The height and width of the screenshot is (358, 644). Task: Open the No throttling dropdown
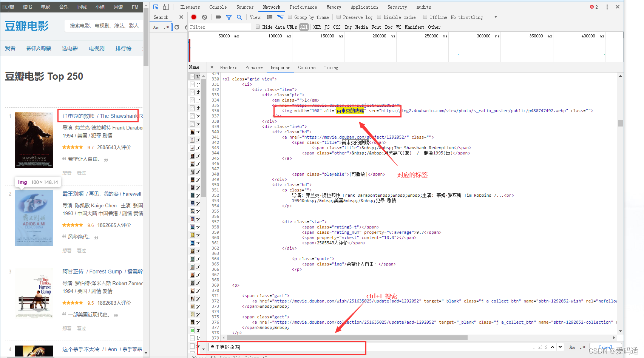[x=474, y=17]
